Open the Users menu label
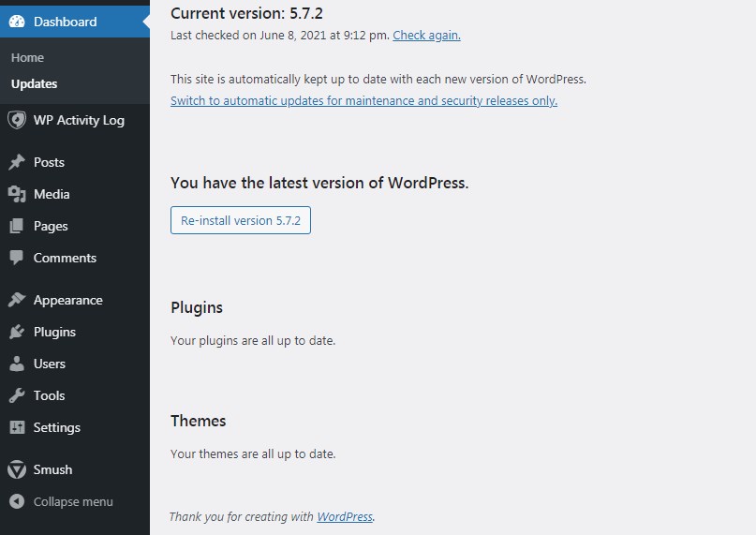756x535 pixels. [x=50, y=364]
